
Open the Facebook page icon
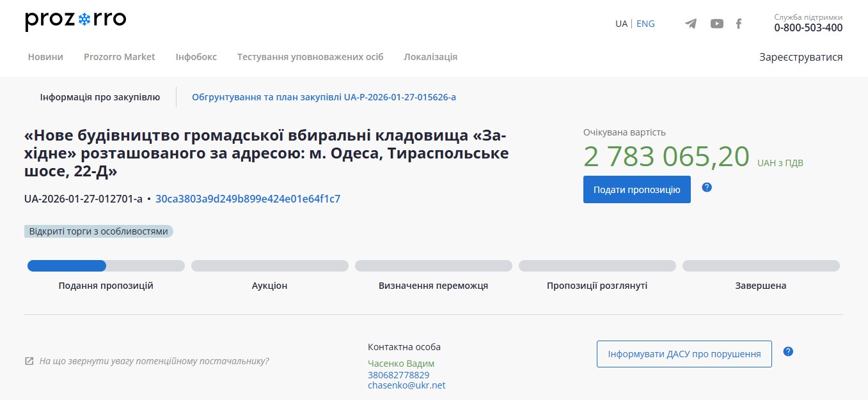(739, 24)
